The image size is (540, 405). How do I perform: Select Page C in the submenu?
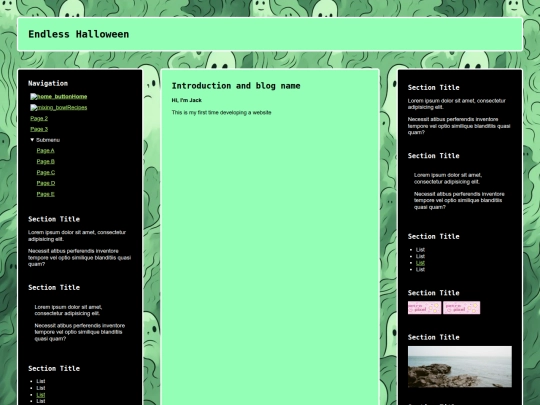pos(46,173)
